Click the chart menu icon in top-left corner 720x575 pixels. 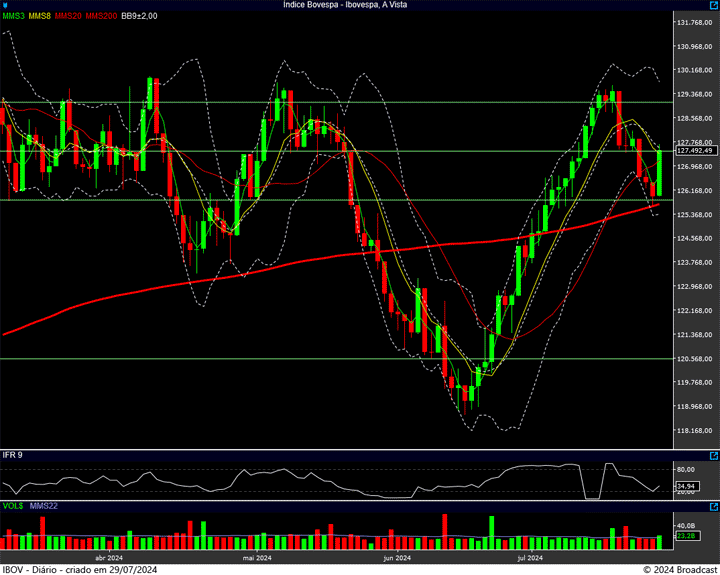(x=5, y=5)
